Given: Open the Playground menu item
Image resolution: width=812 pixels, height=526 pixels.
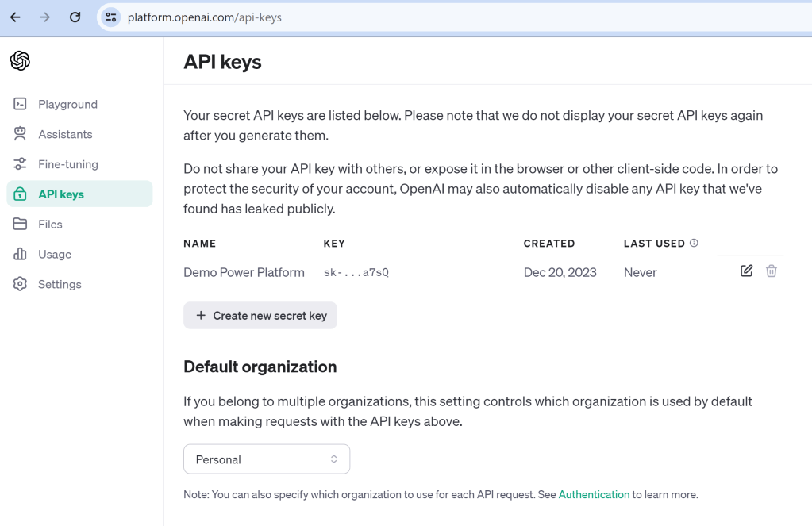Looking at the screenshot, I should point(67,104).
